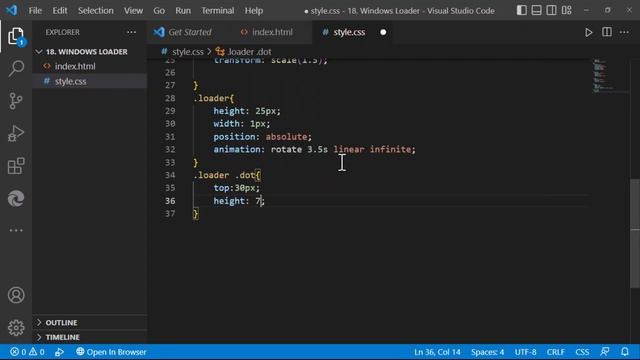The image size is (640, 360).
Task: Open the Explorer view in activity bar
Action: click(x=16, y=36)
